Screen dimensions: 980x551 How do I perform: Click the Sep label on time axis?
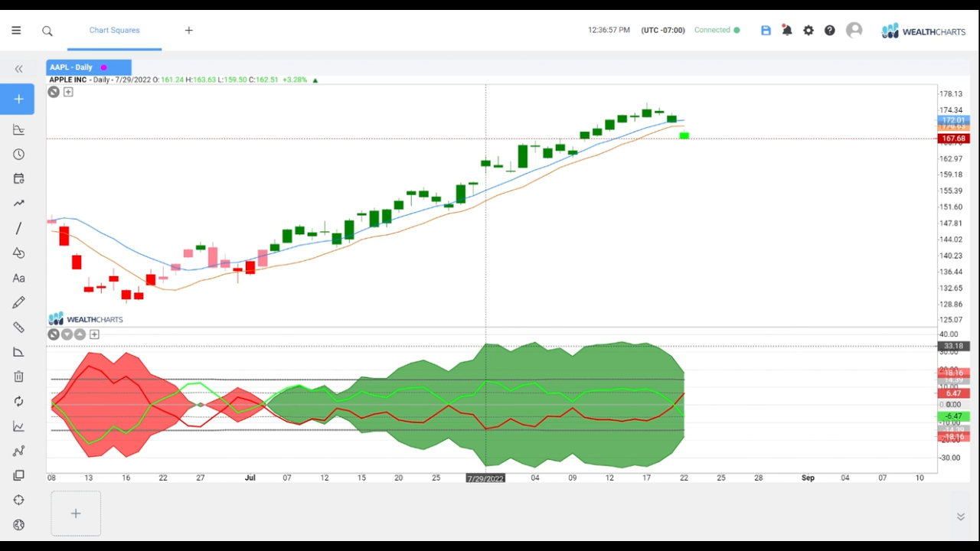(808, 478)
